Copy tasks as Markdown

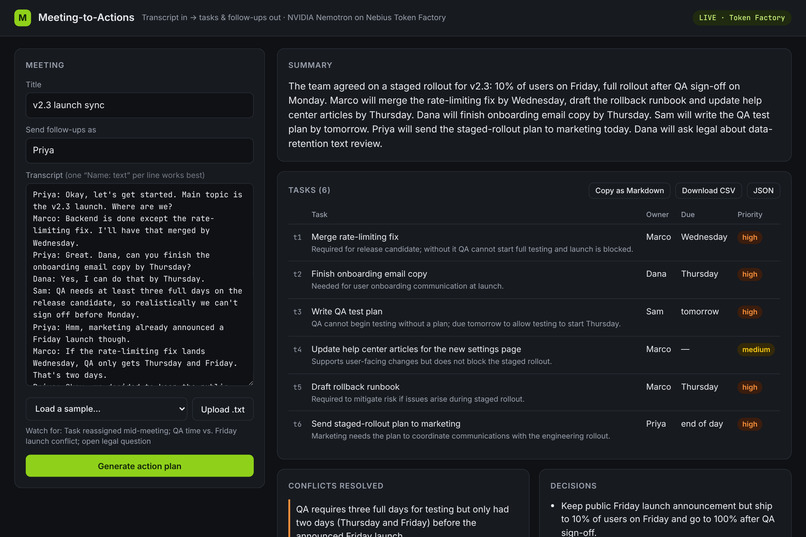click(x=629, y=191)
